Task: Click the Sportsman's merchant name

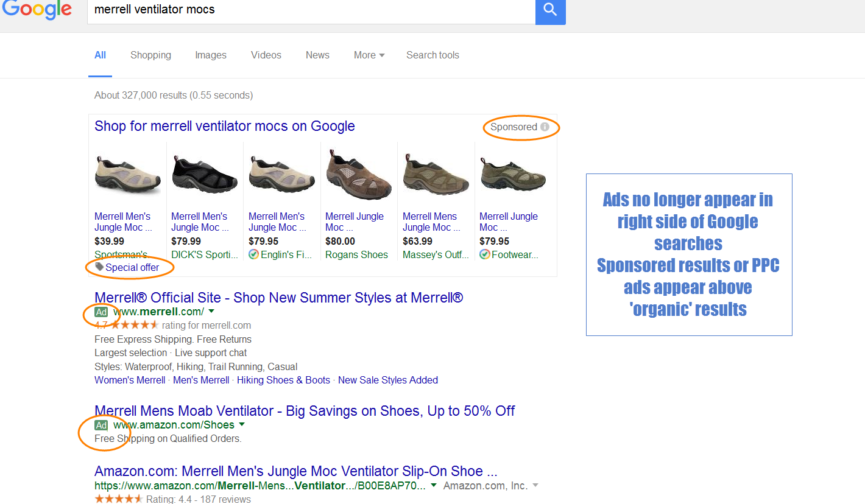Action: click(x=122, y=255)
